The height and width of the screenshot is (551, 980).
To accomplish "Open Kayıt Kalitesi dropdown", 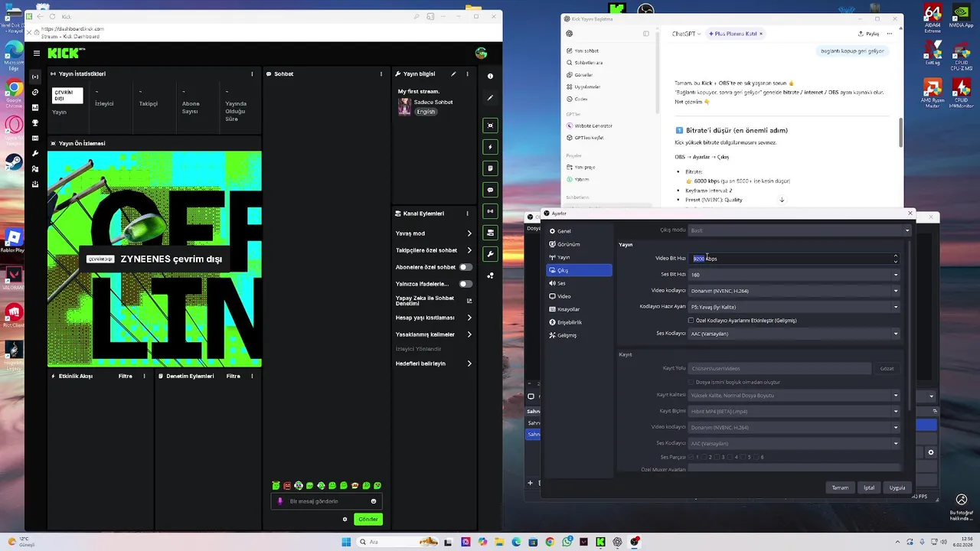I will (794, 396).
